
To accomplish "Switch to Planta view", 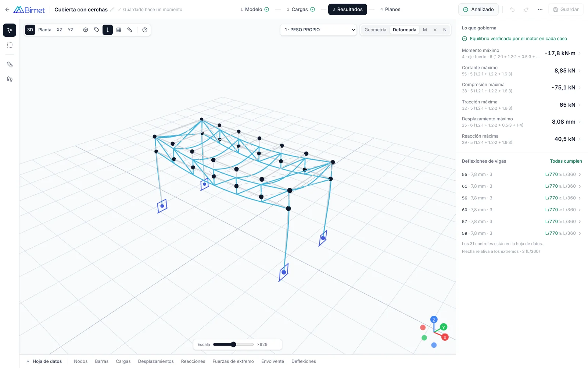I will (x=45, y=30).
